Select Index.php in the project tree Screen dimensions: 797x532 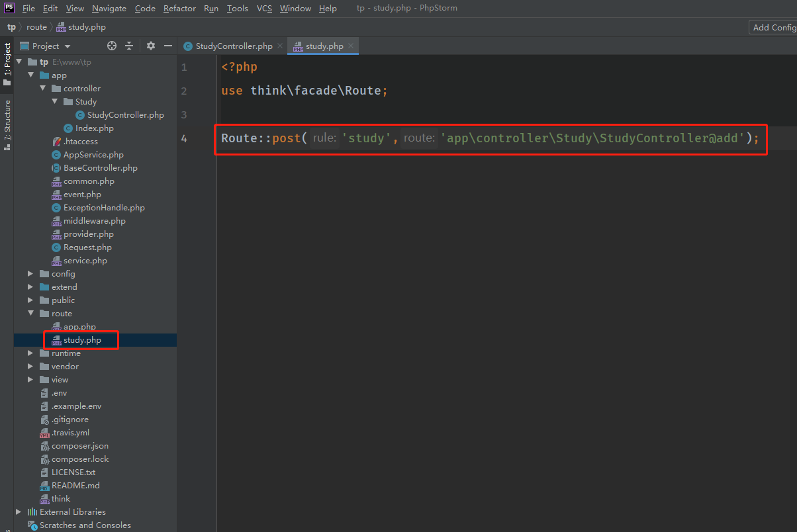click(x=89, y=128)
